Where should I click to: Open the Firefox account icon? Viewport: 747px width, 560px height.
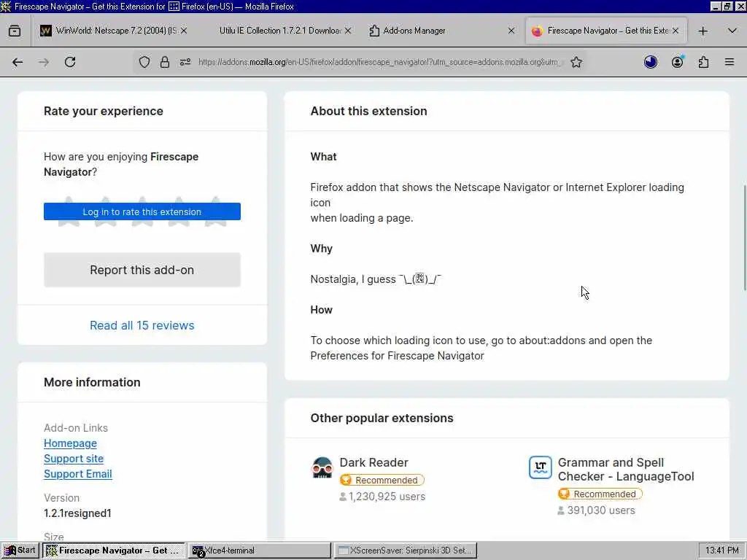pyautogui.click(x=678, y=62)
